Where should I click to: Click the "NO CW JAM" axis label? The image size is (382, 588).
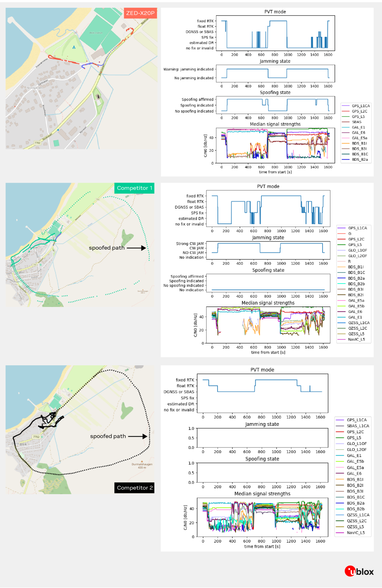click(x=193, y=253)
